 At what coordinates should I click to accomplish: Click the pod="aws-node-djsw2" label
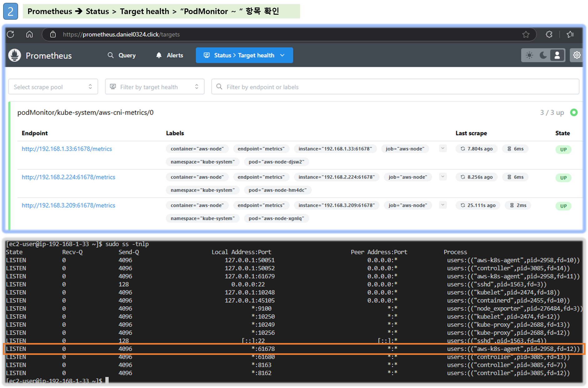[276, 162]
